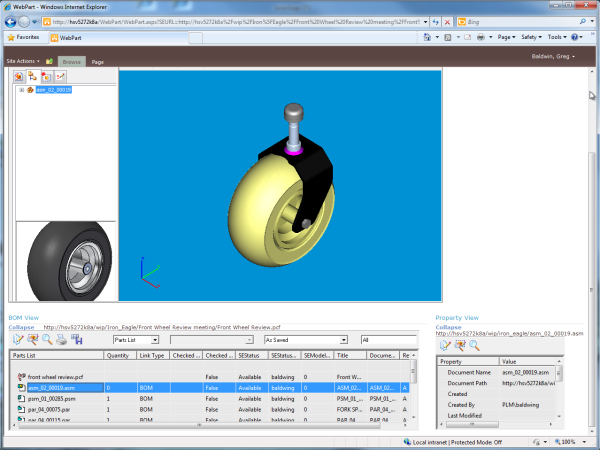
Task: Select the structure tree icon above assembly tree
Action: tap(33, 76)
